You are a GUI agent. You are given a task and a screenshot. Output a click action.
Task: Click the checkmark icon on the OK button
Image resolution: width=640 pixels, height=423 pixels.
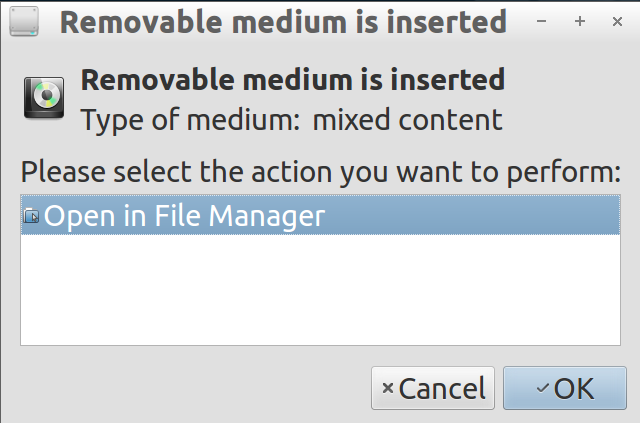(541, 389)
